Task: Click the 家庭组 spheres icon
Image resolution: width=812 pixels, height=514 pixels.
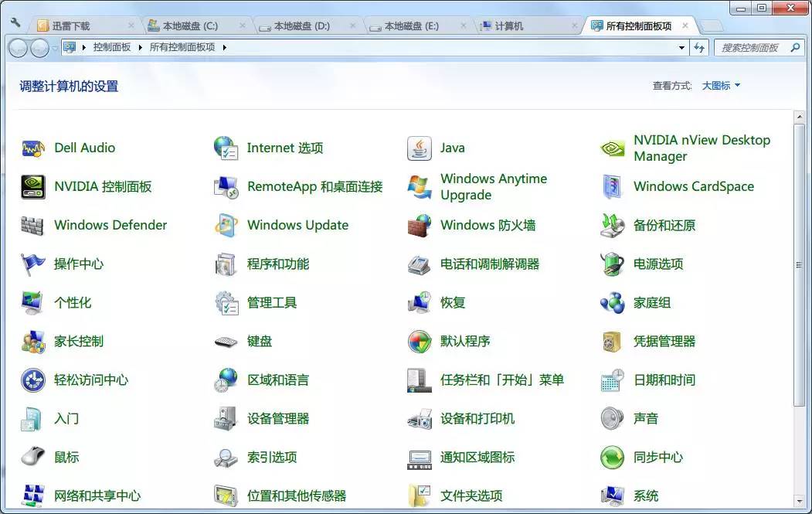Action: [x=612, y=302]
